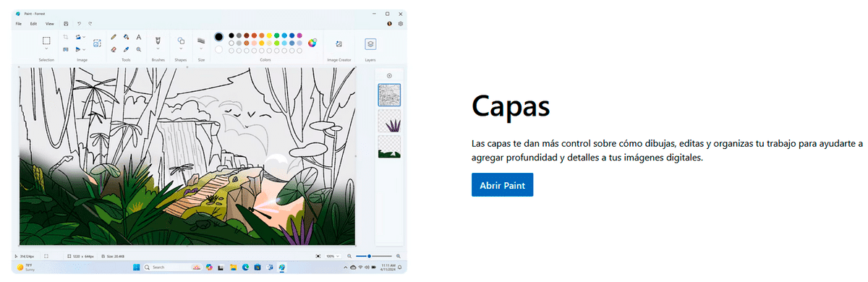The width and height of the screenshot is (868, 282).
Task: Pick the green color swatch in the top row
Action: click(x=276, y=35)
